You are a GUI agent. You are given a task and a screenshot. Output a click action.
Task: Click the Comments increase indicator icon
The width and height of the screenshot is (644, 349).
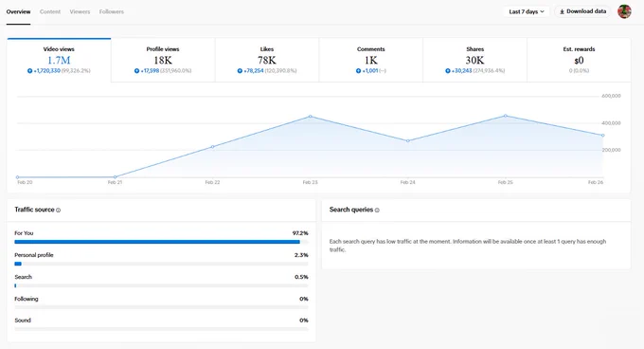[x=358, y=71]
